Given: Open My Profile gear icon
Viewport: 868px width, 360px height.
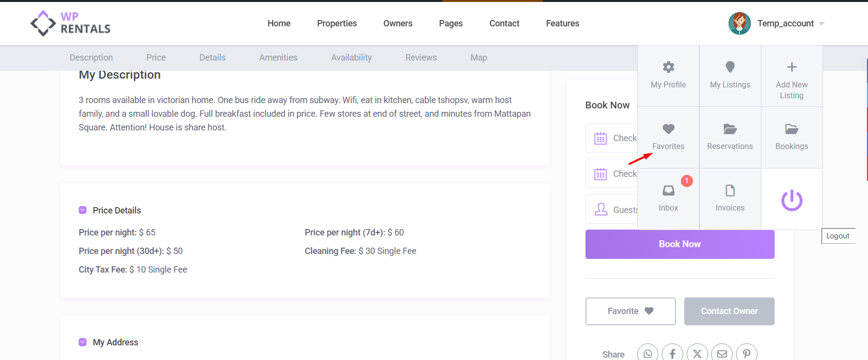Looking at the screenshot, I should coord(668,67).
